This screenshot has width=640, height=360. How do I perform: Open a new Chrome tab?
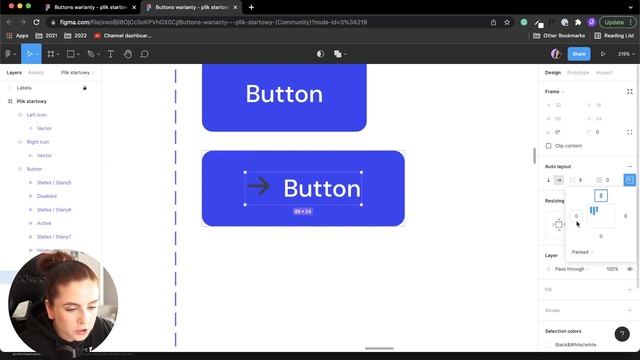coord(251,7)
